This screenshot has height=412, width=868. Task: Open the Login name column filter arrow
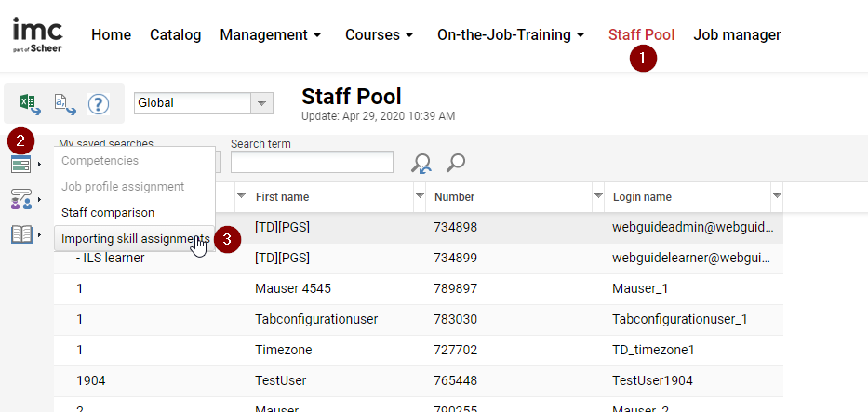tap(777, 196)
